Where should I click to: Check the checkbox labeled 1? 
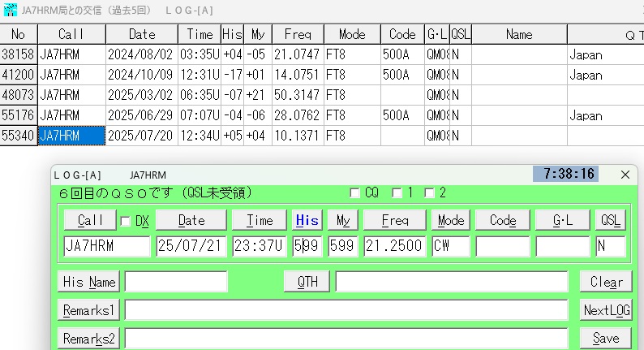[397, 193]
